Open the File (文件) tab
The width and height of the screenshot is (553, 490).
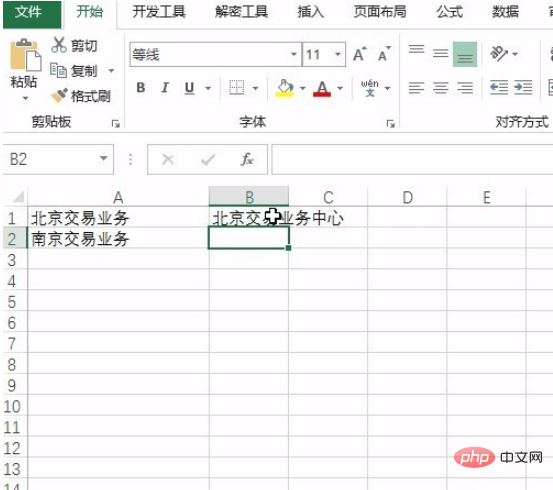click(x=32, y=13)
